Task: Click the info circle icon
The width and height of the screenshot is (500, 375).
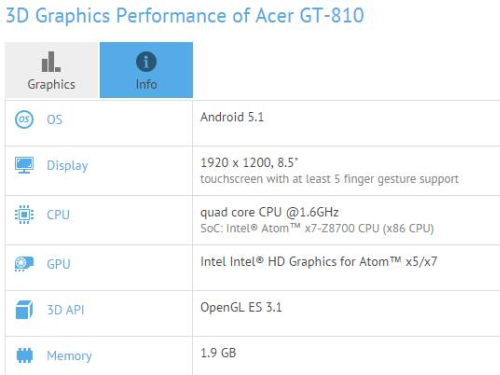Action: (146, 62)
